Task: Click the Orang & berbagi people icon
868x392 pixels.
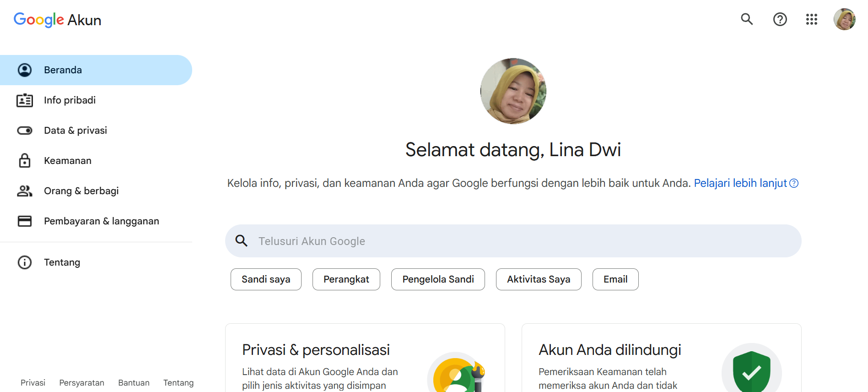Action: click(x=25, y=191)
